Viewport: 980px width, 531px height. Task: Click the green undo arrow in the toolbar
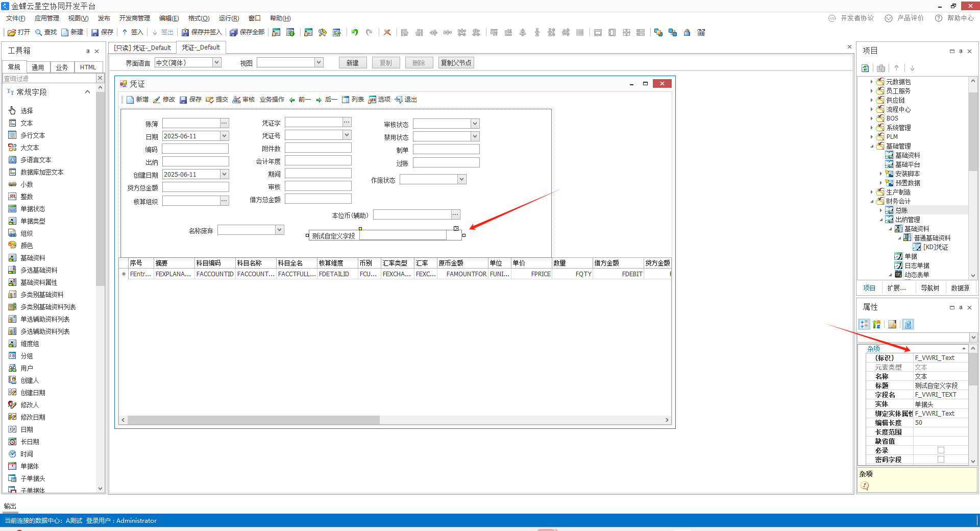[x=355, y=32]
